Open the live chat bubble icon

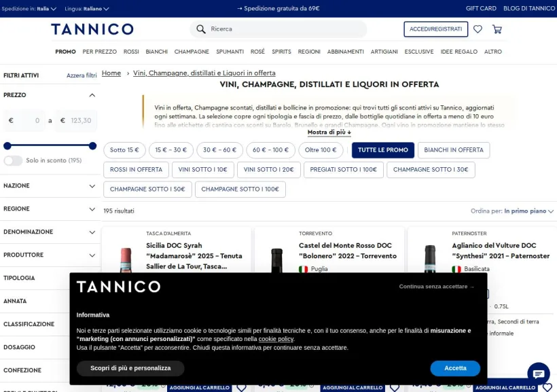539,374
